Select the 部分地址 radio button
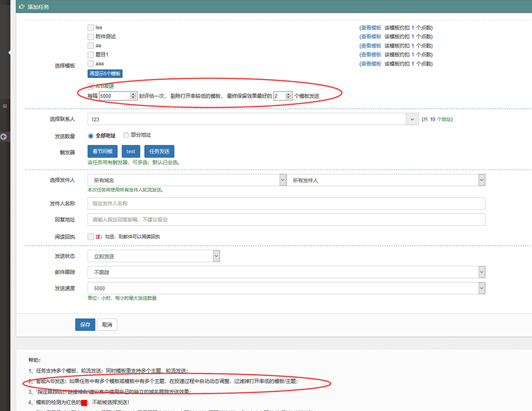 click(125, 135)
